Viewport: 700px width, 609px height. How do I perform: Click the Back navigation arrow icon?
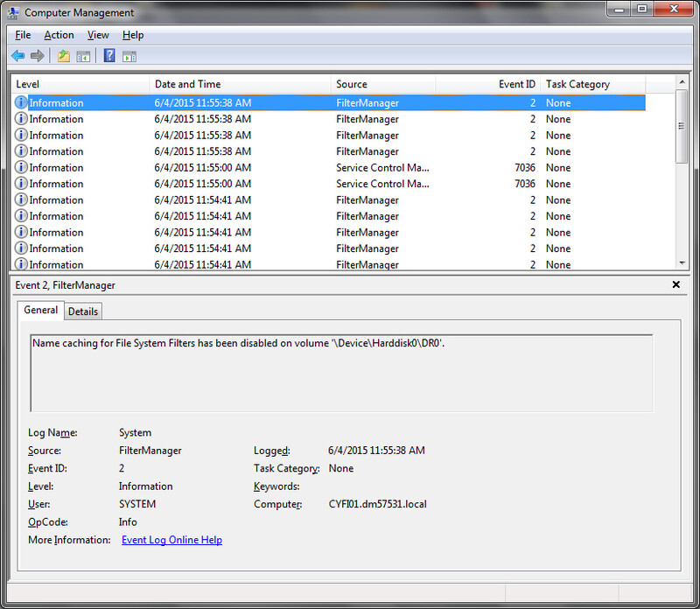point(17,55)
